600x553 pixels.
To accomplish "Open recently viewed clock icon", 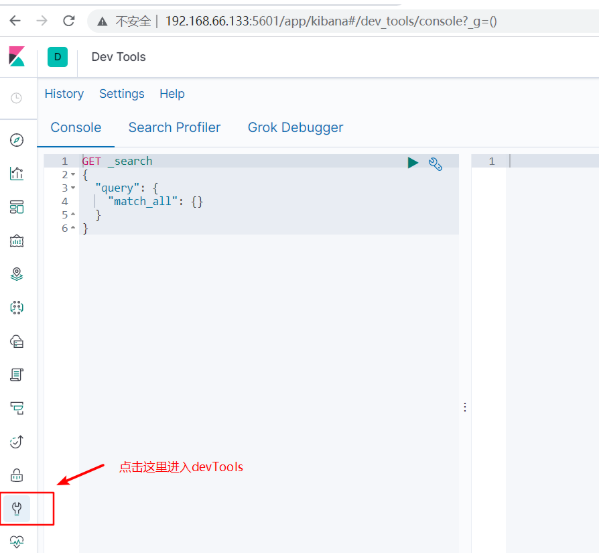I will [16, 98].
